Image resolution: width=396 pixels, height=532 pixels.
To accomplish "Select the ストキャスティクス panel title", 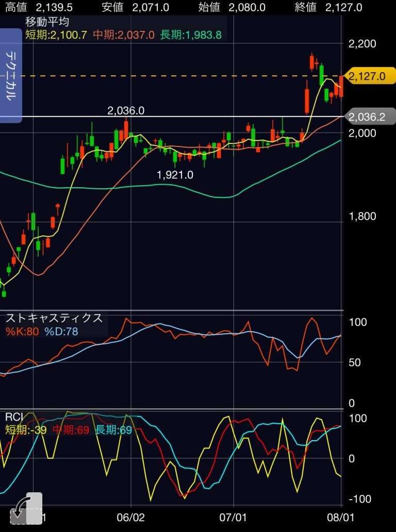I will pyautogui.click(x=54, y=318).
